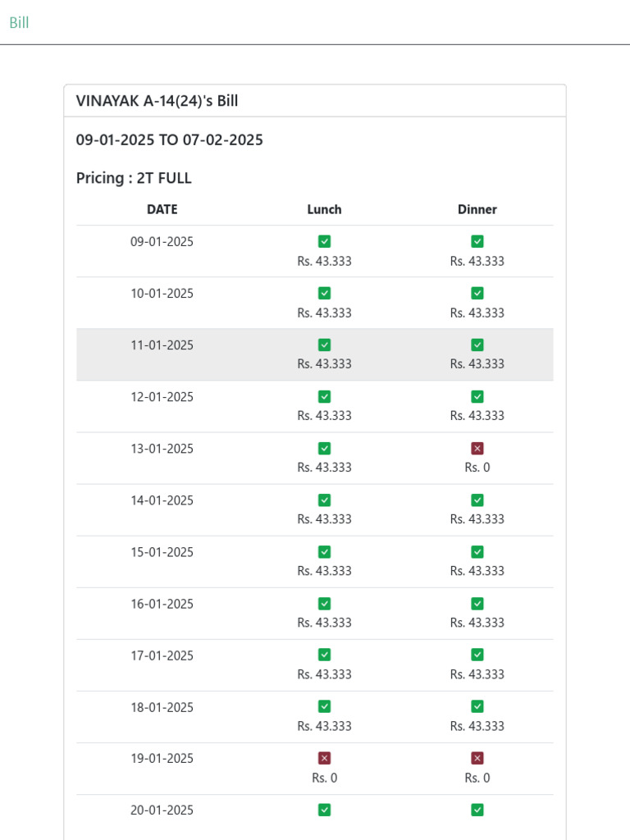Click the Lunch checkmark for 20-01-2025
The image size is (630, 840).
pos(325,810)
